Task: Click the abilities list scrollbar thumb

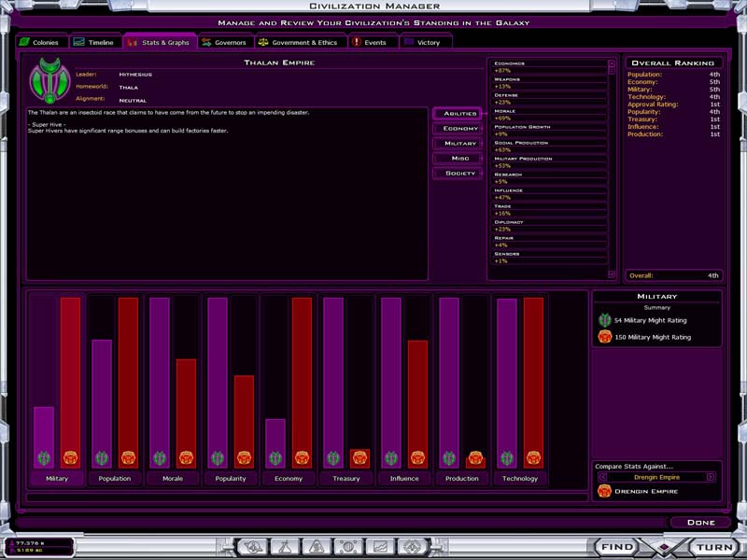Action: click(612, 71)
